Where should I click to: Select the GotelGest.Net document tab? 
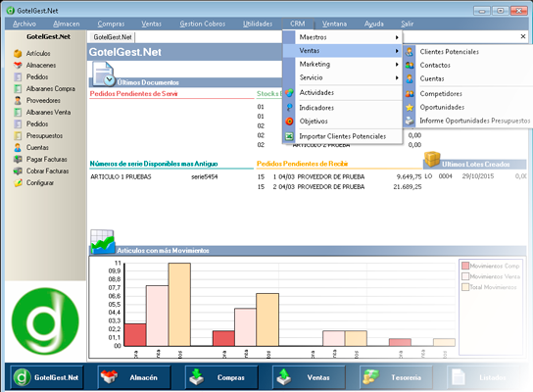click(x=113, y=37)
